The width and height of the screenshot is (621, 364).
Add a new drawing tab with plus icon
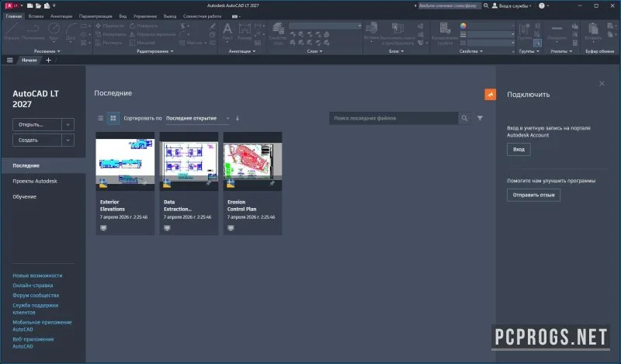click(x=48, y=61)
